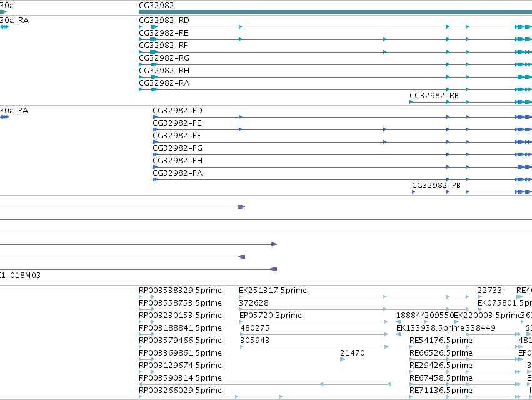Select EST EK251317.5prime
Screen dimensions: 532x400
tap(273, 291)
